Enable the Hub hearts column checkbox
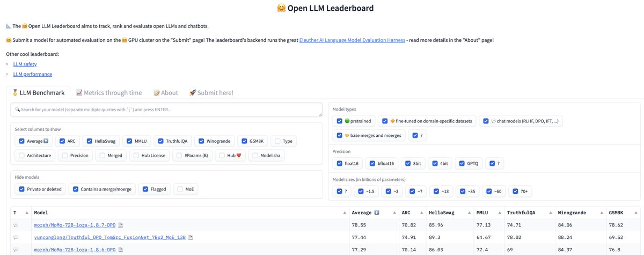This screenshot has height=255, width=644. [222, 156]
